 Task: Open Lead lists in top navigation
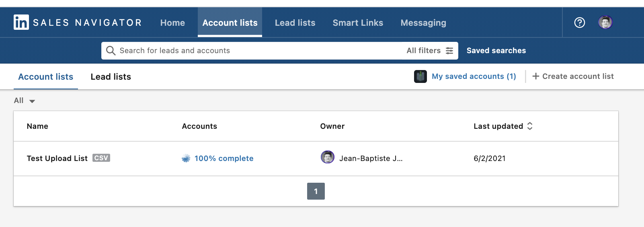pos(295,23)
